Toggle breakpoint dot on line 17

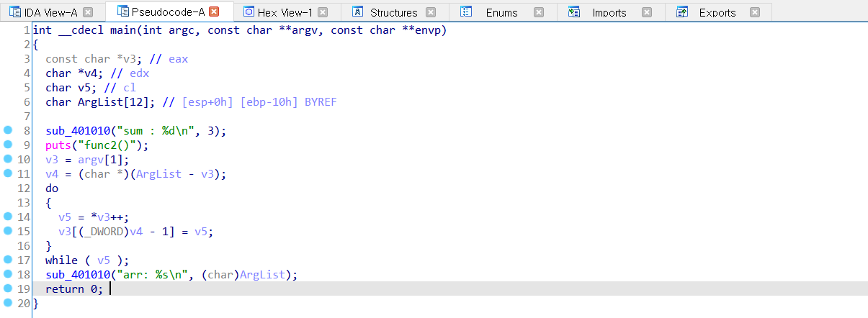(8, 260)
